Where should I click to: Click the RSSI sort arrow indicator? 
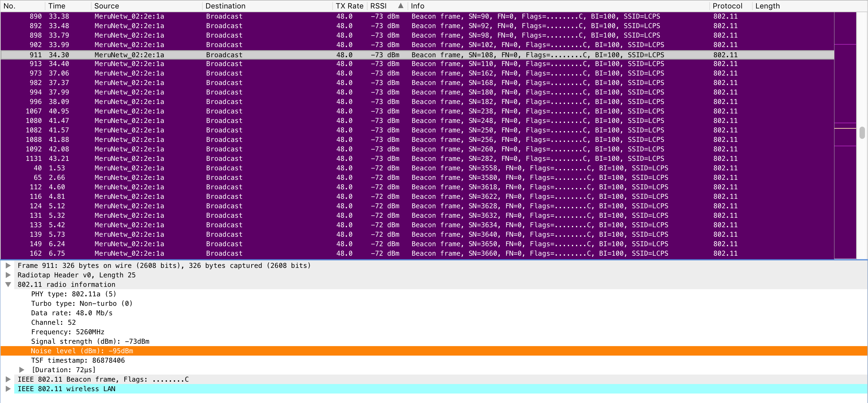[400, 6]
